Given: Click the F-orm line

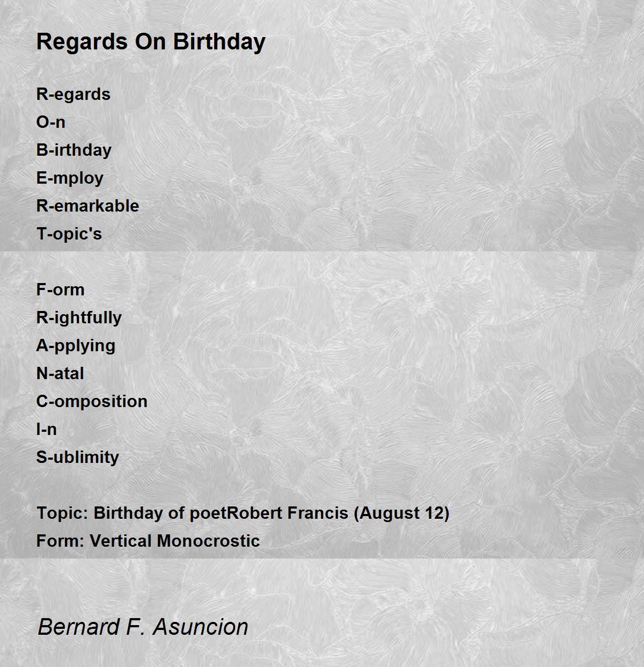Looking at the screenshot, I should click(x=60, y=289).
